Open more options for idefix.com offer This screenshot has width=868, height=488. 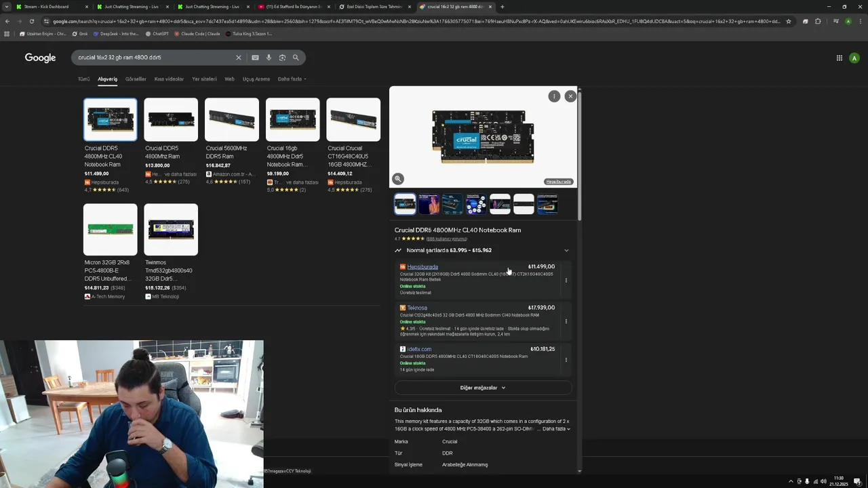566,360
